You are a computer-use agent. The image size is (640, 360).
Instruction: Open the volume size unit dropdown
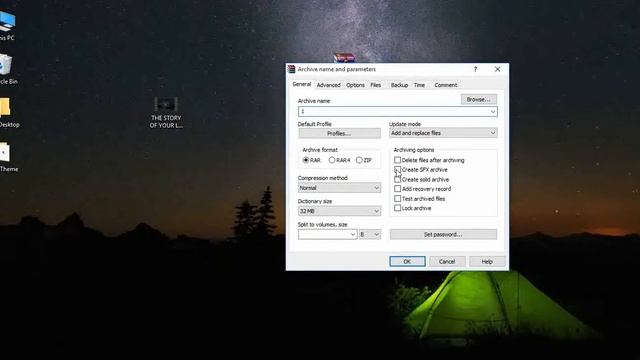(x=369, y=234)
